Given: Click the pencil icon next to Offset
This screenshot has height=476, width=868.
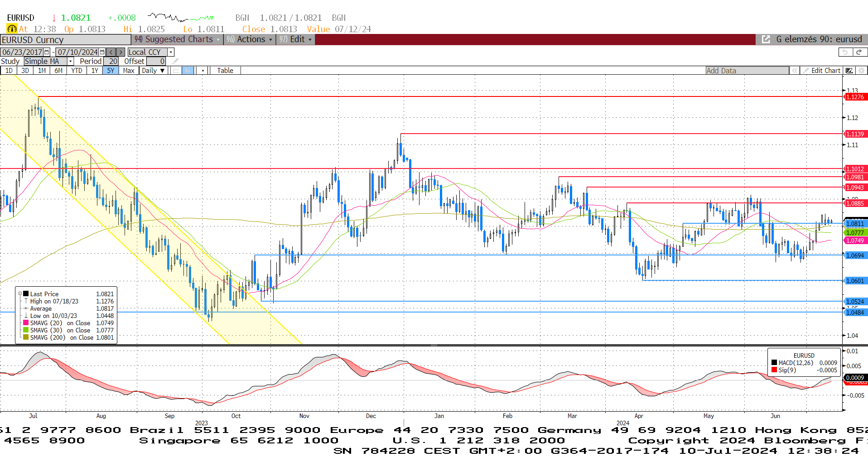Looking at the screenshot, I should point(175,61).
